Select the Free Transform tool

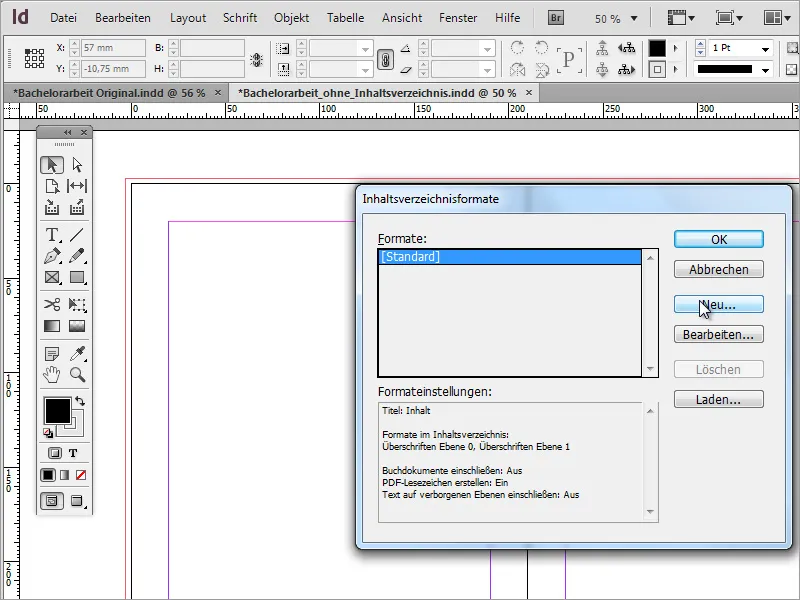coord(77,305)
